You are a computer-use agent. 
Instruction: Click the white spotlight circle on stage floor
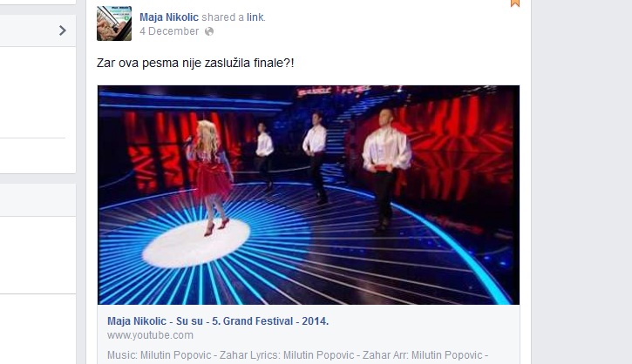point(196,243)
